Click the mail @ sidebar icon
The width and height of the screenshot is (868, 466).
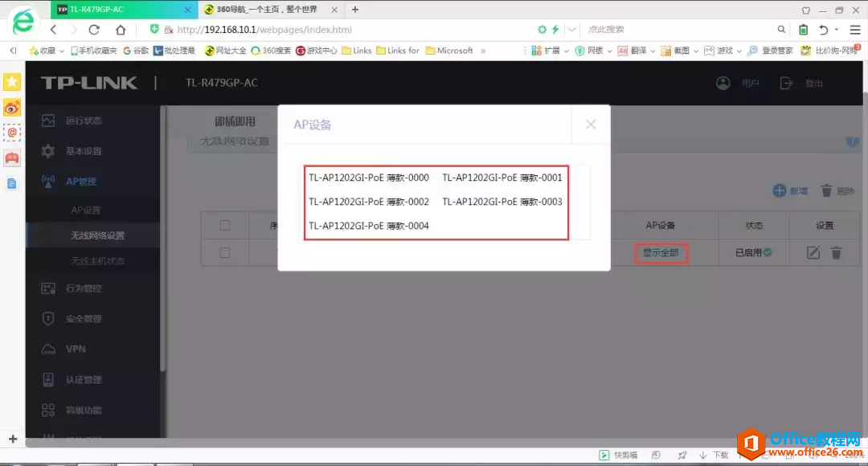tap(12, 133)
